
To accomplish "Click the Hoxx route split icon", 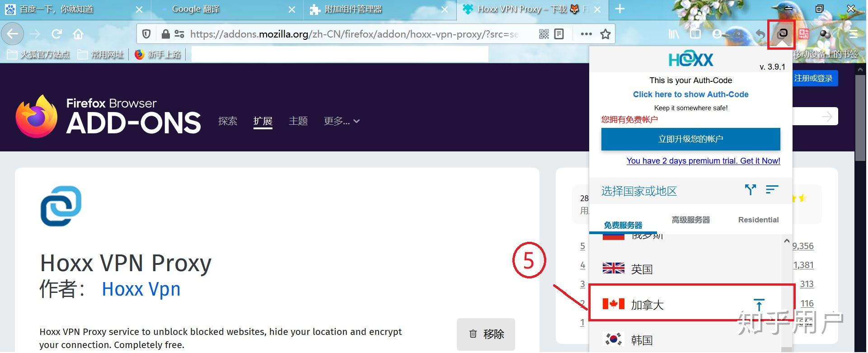I will pyautogui.click(x=751, y=190).
